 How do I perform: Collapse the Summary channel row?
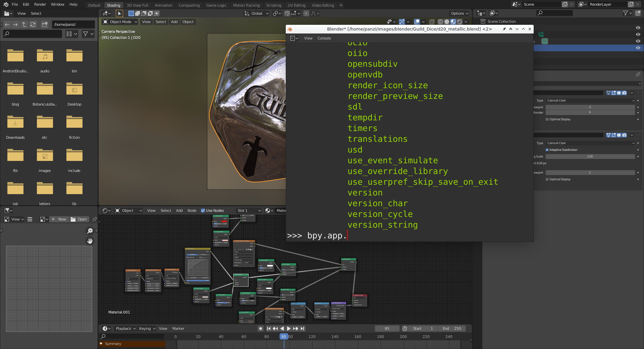click(101, 344)
